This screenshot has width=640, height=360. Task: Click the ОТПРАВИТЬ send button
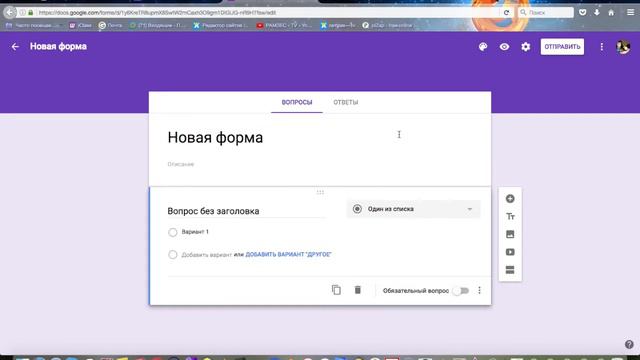pos(562,47)
